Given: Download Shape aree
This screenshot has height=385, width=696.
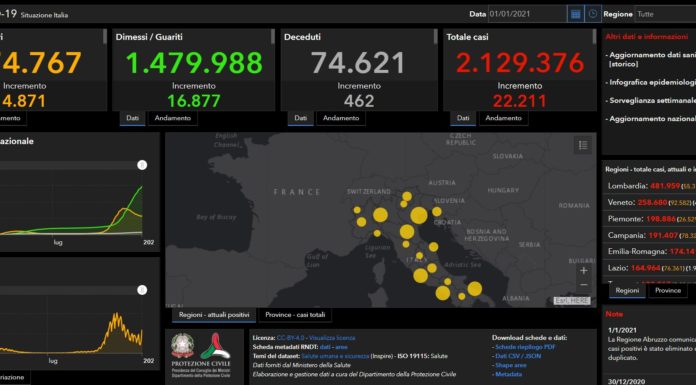Looking at the screenshot, I should tap(510, 365).
